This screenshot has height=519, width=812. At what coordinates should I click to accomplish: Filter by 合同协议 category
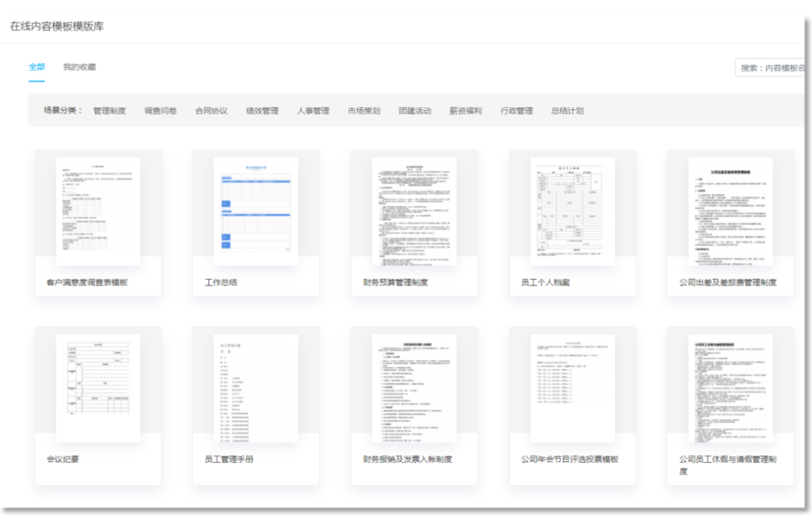pos(211,110)
